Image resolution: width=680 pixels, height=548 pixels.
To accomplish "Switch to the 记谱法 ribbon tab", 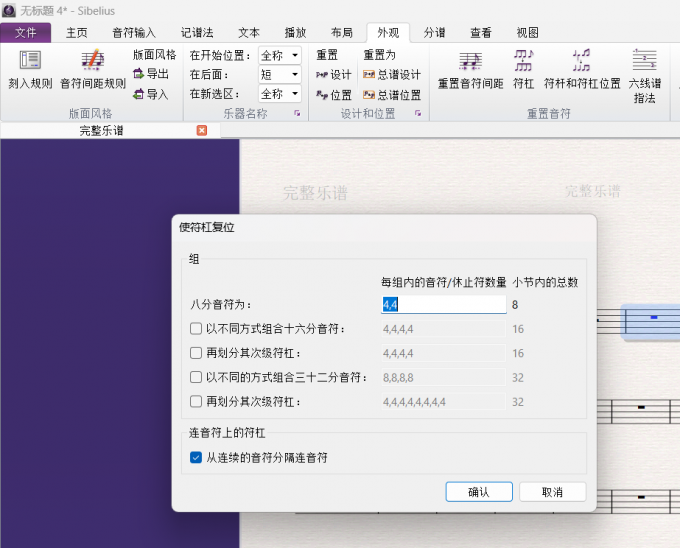I will (197, 33).
